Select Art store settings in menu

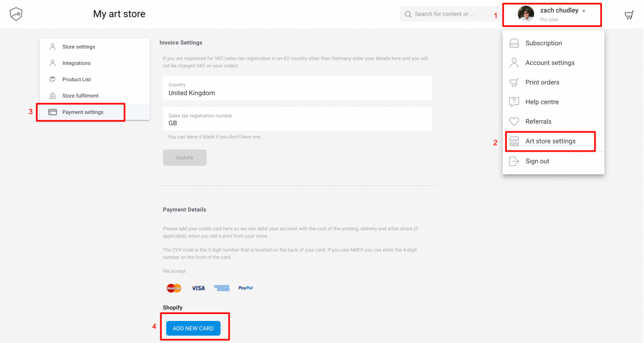tap(550, 142)
